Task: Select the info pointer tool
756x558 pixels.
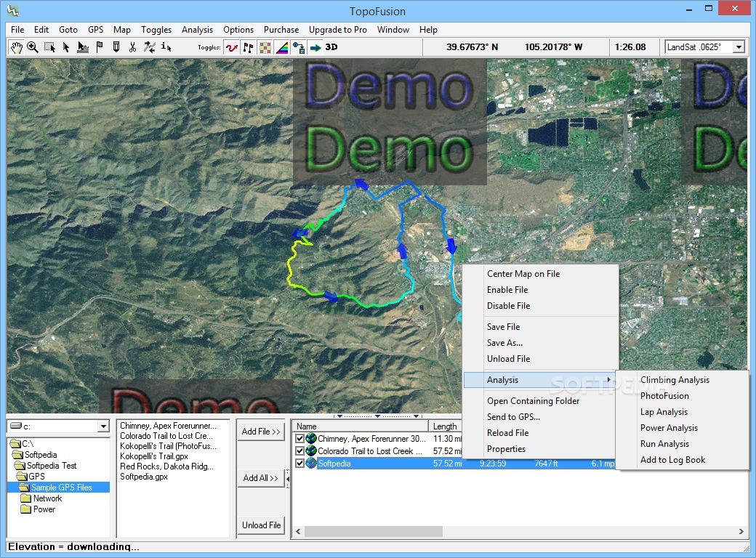Action: pos(166,47)
